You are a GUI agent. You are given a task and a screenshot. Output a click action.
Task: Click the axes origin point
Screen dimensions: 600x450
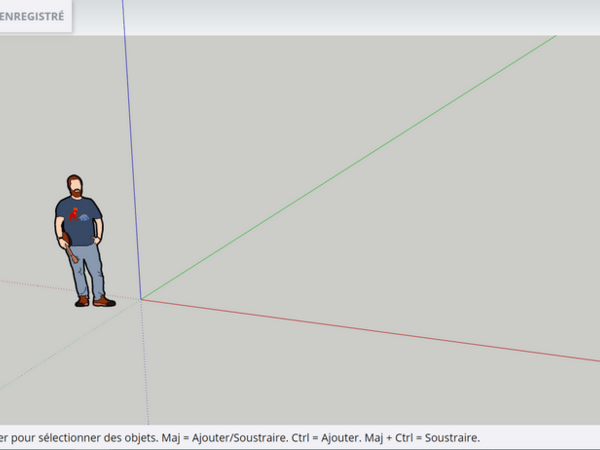click(141, 298)
